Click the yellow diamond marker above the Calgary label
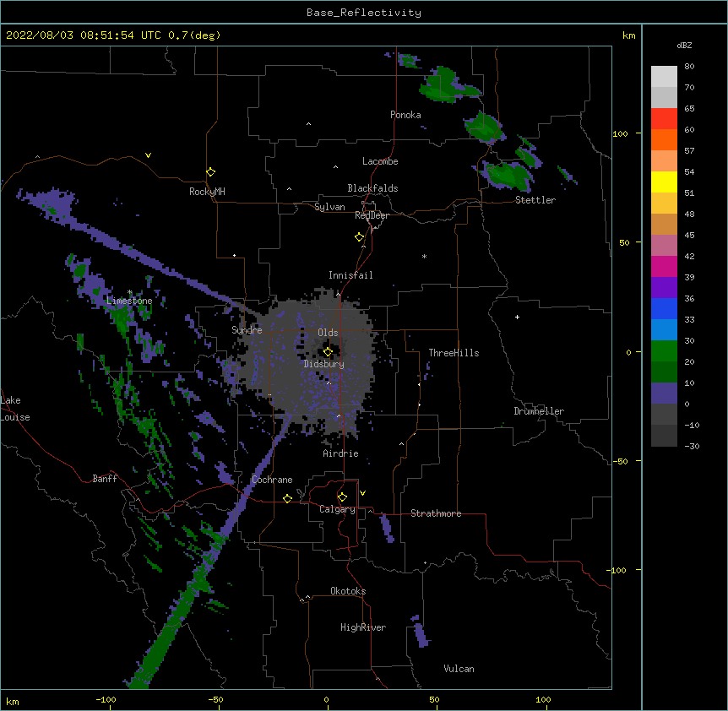The image size is (728, 711). [x=342, y=497]
